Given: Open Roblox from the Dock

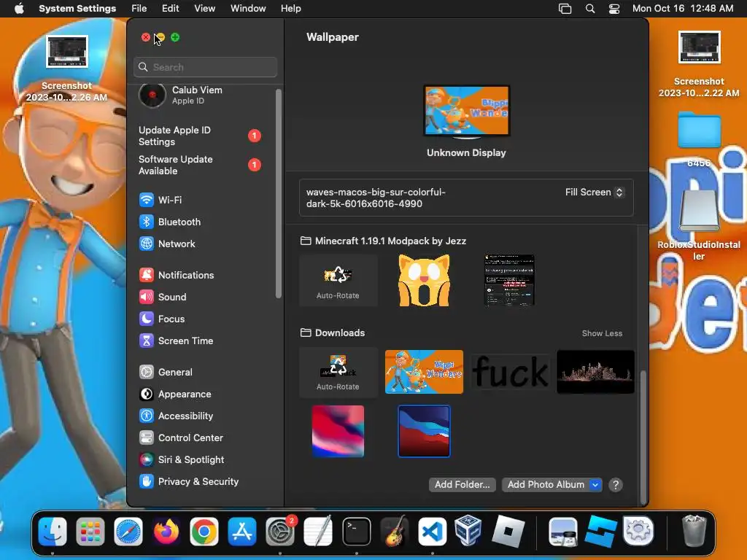Looking at the screenshot, I should tap(508, 531).
